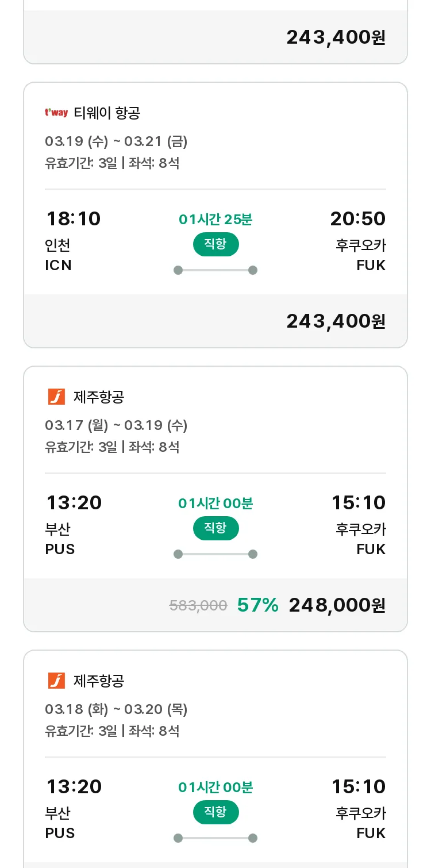This screenshot has width=431, height=868.
Task: Tap 직항 badge on 03.17 Jeju flight
Action: 215,528
